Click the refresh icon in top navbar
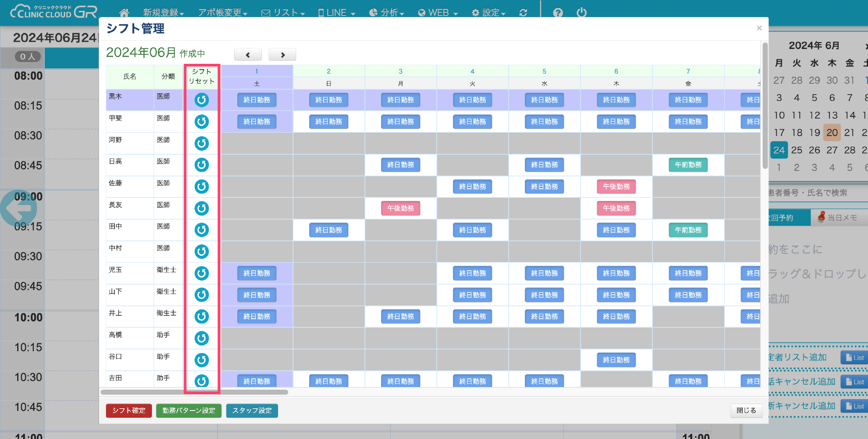Screen dimensions: 868x439 pos(523,13)
